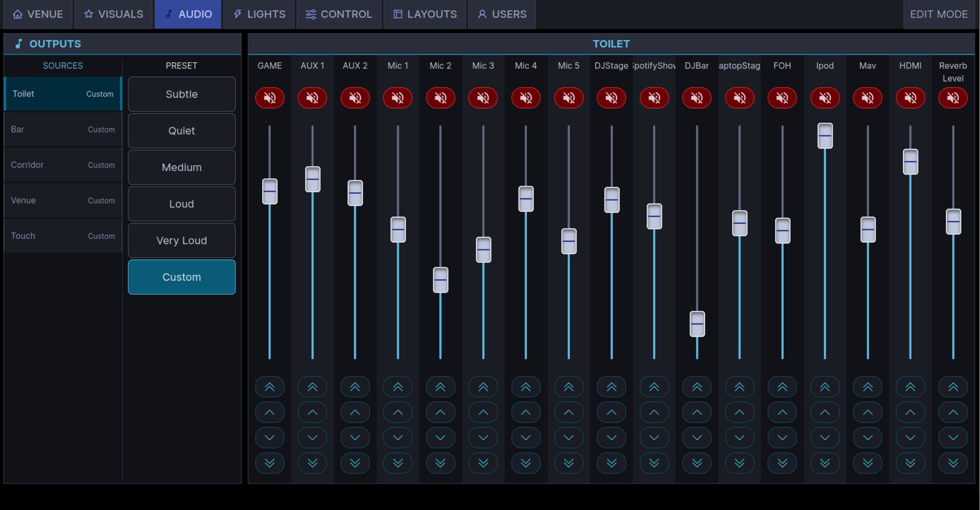Mute the Mic 3 channel
The height and width of the screenshot is (510, 980).
[483, 97]
